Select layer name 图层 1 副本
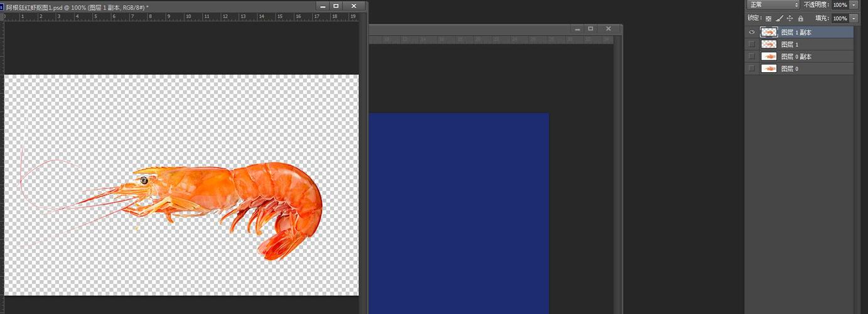 coord(796,32)
